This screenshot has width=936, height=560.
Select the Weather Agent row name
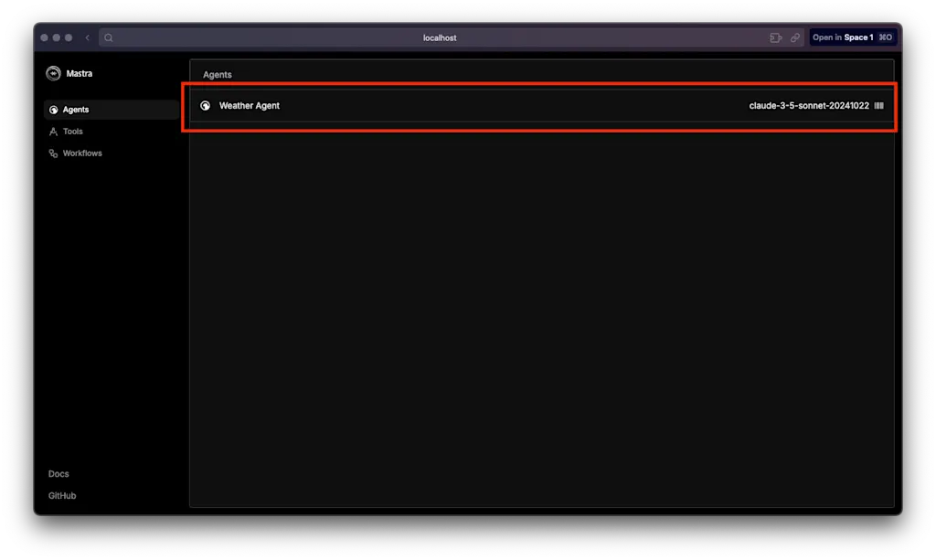pyautogui.click(x=249, y=106)
